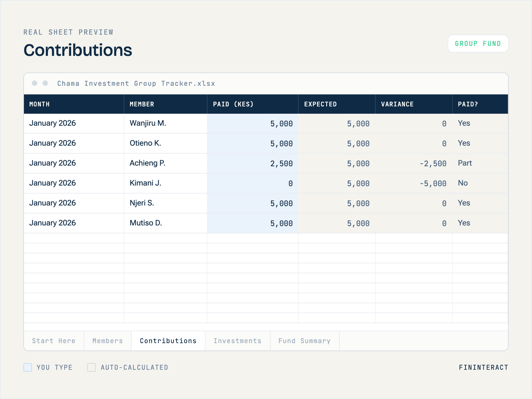The height and width of the screenshot is (399, 532).
Task: Click the AUTO-CALCULATED legend swatch
Action: tap(91, 367)
